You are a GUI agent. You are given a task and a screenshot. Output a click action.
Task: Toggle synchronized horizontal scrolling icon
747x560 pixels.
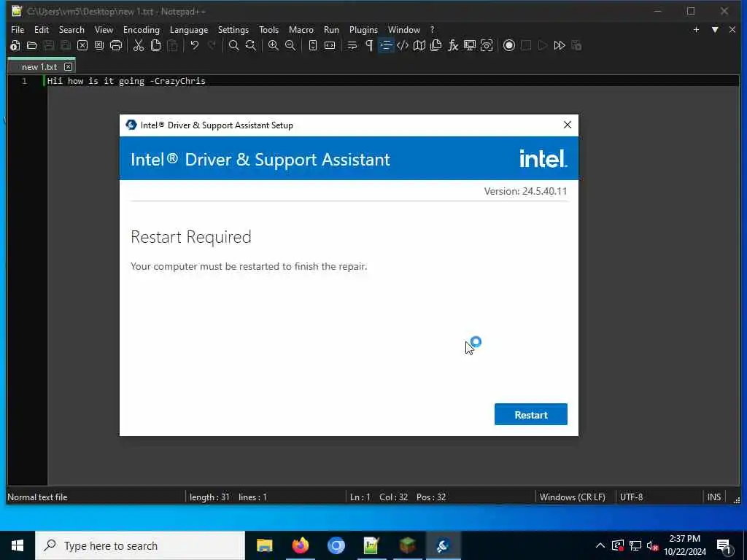(x=330, y=46)
